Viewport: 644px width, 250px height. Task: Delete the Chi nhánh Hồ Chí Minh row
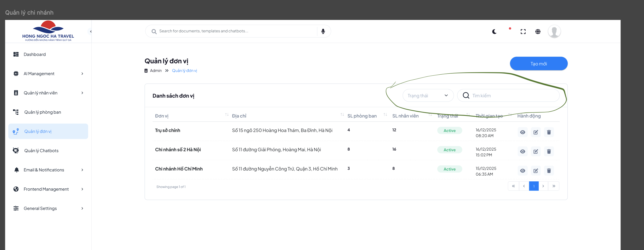[549, 171]
